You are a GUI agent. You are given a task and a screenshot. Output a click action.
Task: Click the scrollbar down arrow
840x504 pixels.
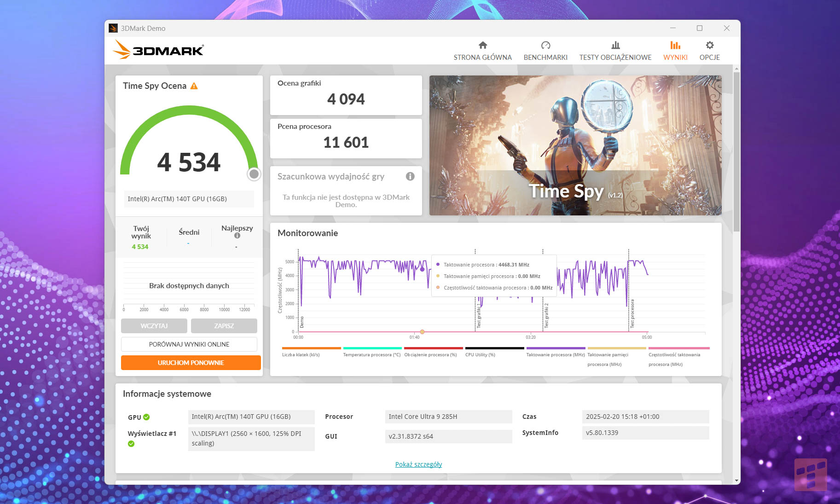736,481
